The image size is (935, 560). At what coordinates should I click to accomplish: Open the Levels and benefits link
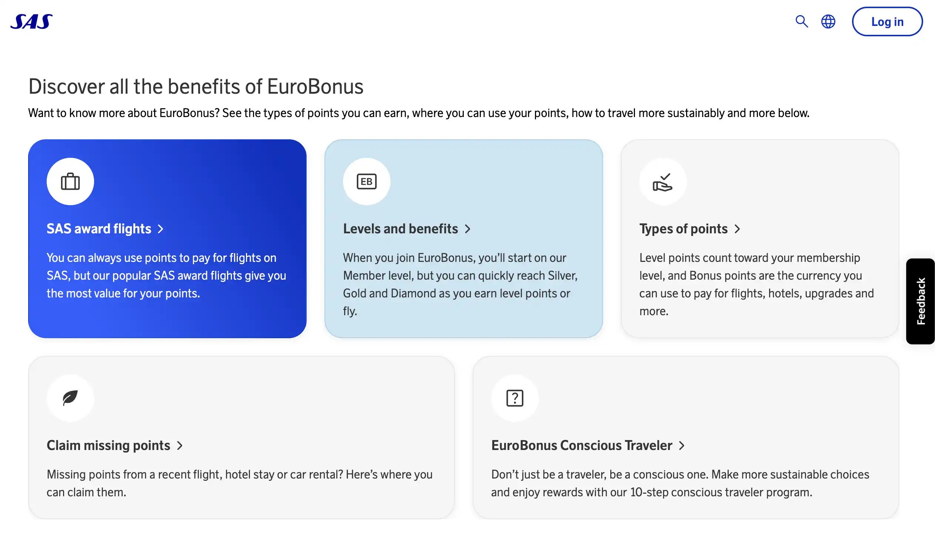[x=400, y=229]
